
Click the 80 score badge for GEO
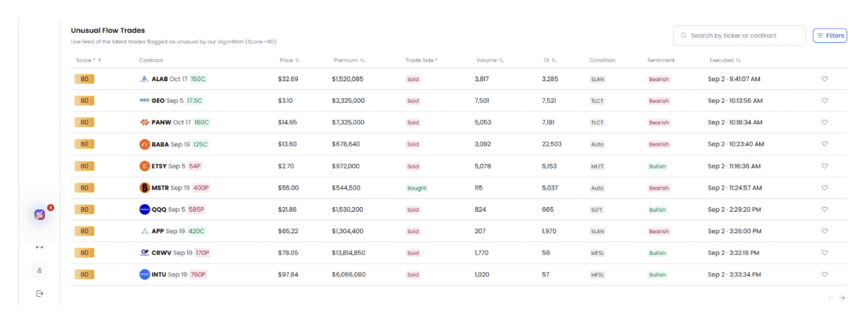pyautogui.click(x=84, y=101)
